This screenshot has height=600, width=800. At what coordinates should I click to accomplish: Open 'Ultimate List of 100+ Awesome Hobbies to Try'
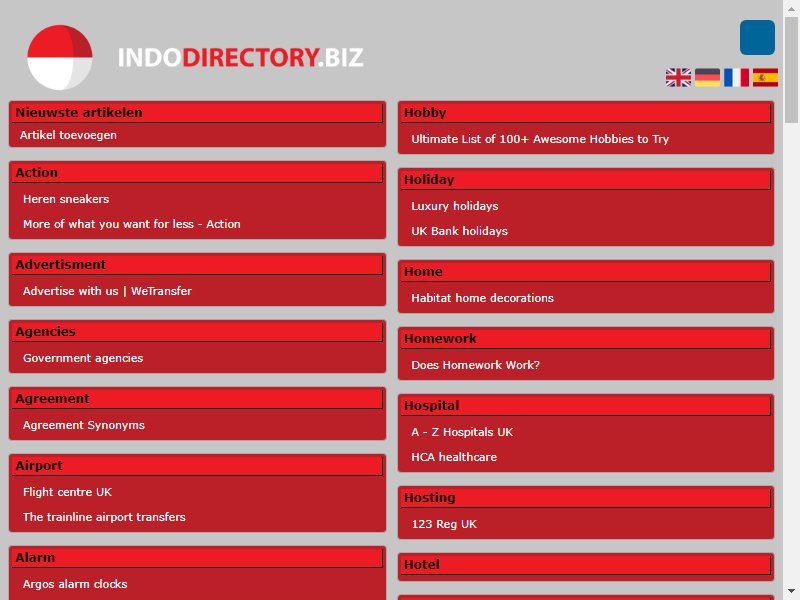[540, 139]
